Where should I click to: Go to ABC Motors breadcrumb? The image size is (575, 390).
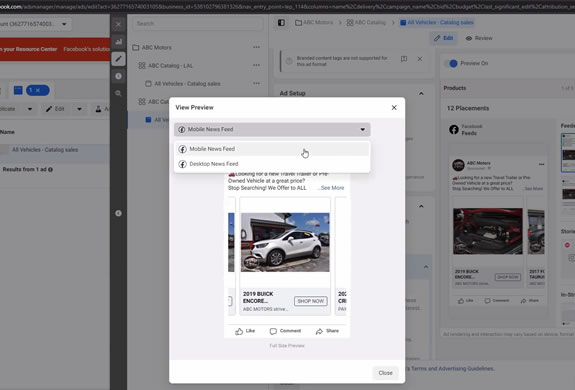click(314, 23)
